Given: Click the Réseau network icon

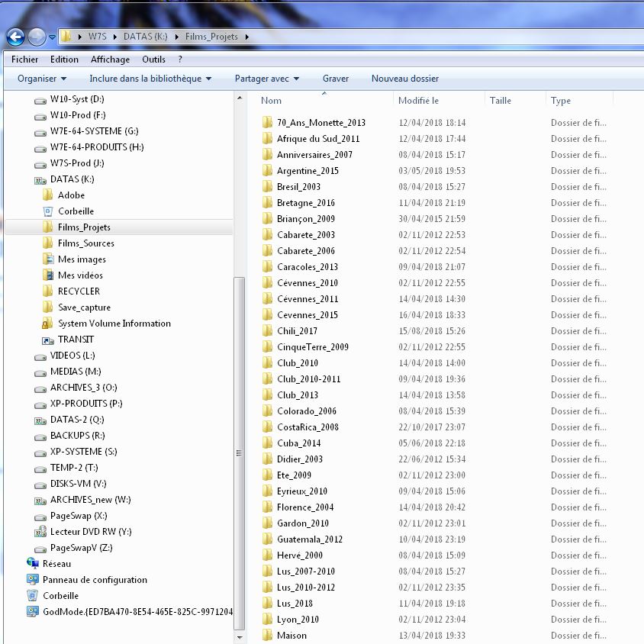Looking at the screenshot, I should tap(33, 563).
